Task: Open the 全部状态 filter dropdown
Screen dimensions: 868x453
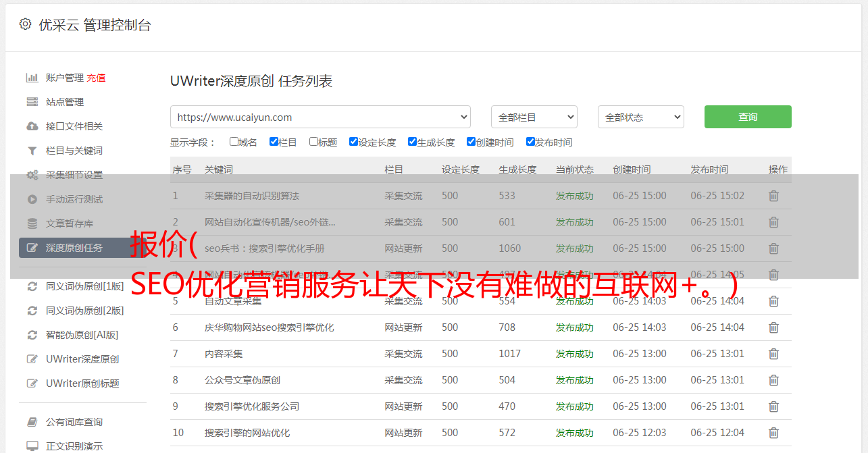Action: [640, 117]
